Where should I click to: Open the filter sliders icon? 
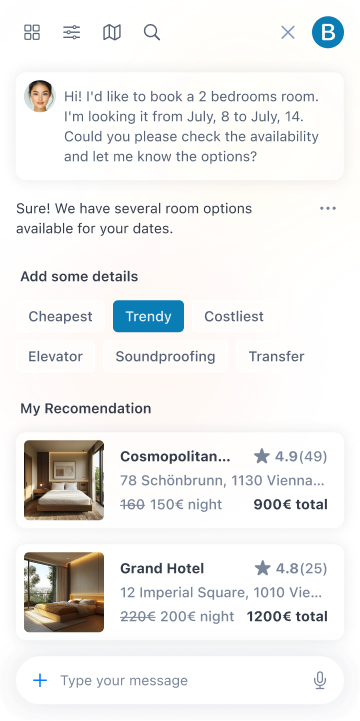tap(72, 33)
